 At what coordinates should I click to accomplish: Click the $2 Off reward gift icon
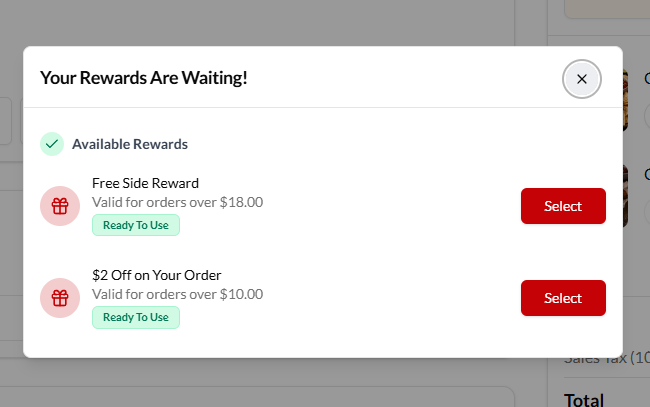click(60, 298)
